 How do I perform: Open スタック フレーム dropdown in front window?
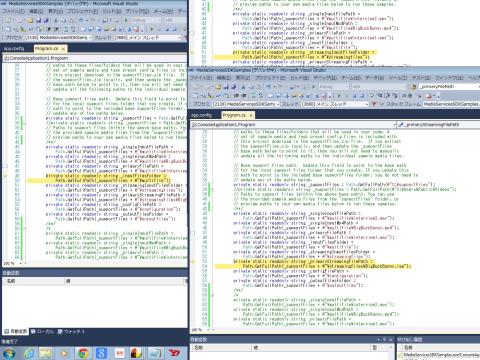click(452, 104)
